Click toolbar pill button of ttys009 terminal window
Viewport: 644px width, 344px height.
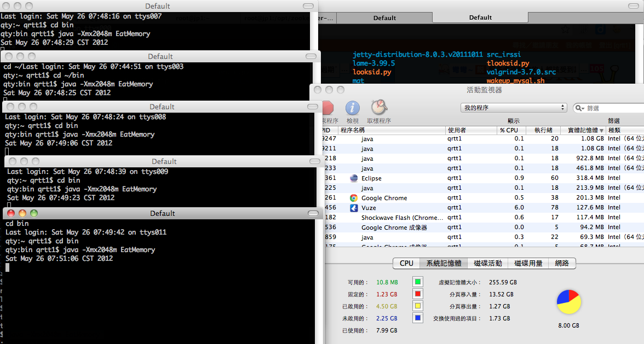coord(314,161)
